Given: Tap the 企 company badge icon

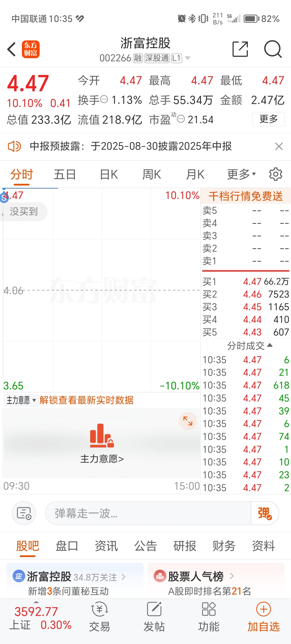Looking at the screenshot, I should click(x=19, y=576).
